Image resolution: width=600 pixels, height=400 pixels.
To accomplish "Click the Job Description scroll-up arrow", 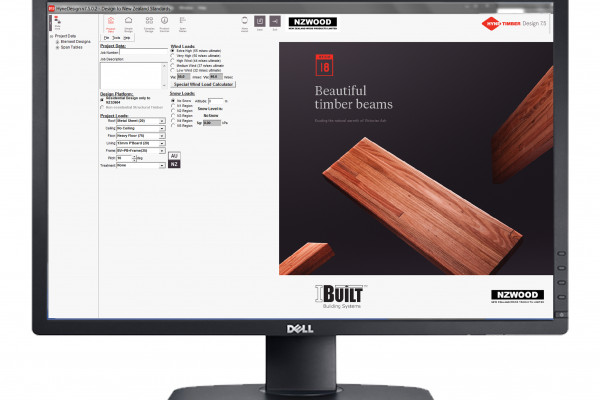I will click(x=165, y=65).
